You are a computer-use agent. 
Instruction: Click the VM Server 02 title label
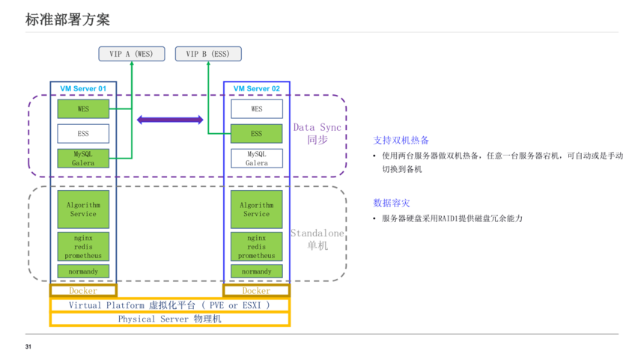coord(256,89)
